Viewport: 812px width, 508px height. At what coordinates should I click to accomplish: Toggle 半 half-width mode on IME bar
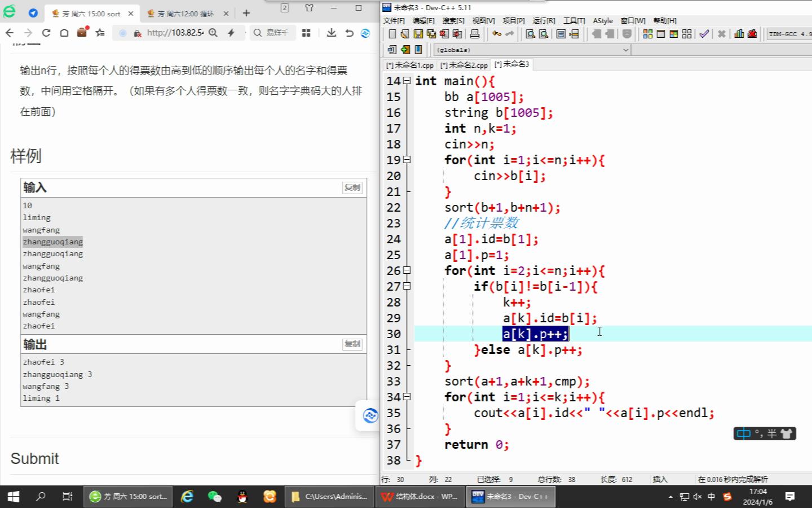tap(772, 433)
